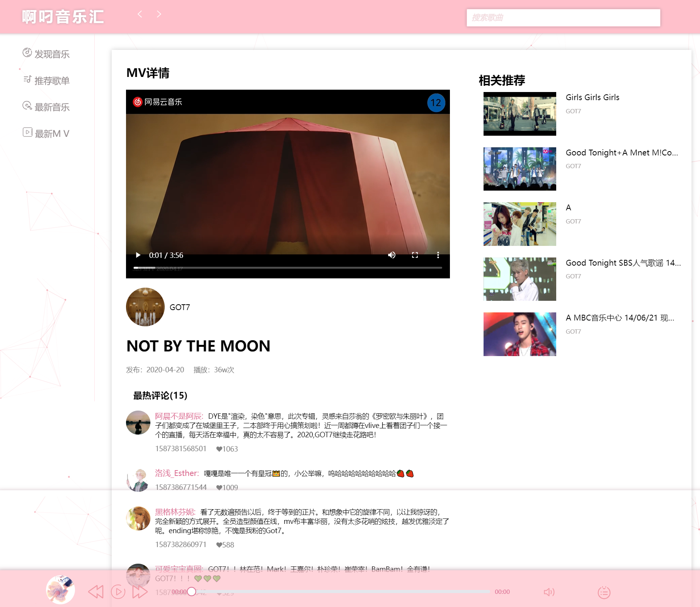
Task: Open the Girls Girls Girls title
Action: (593, 97)
